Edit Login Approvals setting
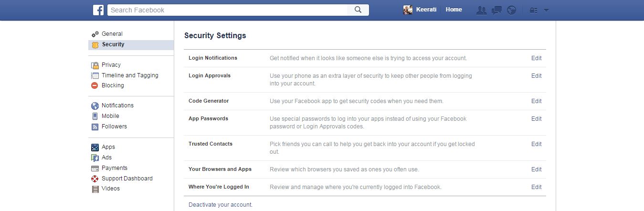Image resolution: width=644 pixels, height=211 pixels. pyautogui.click(x=537, y=76)
